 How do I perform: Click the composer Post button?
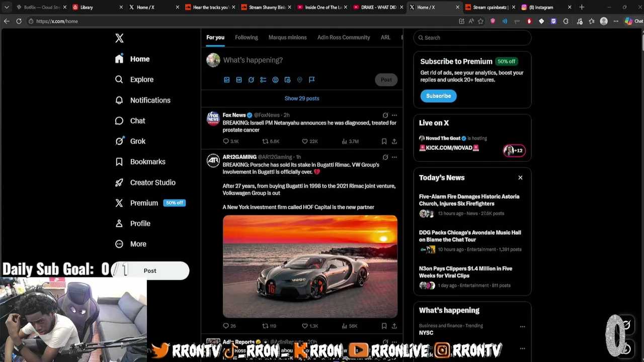click(386, 79)
